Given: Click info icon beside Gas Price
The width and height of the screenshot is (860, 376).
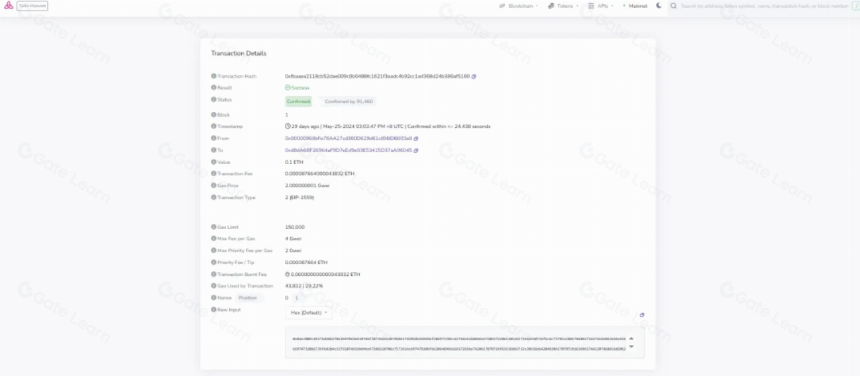Looking at the screenshot, I should [x=214, y=186].
